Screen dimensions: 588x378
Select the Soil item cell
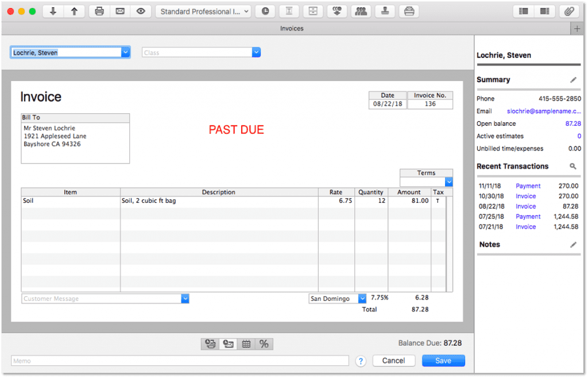[x=71, y=200]
